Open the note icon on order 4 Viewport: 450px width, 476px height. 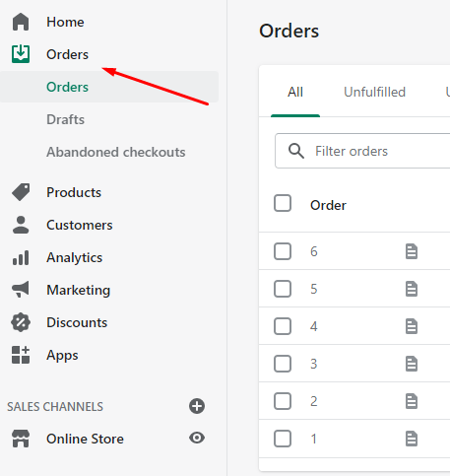[412, 326]
